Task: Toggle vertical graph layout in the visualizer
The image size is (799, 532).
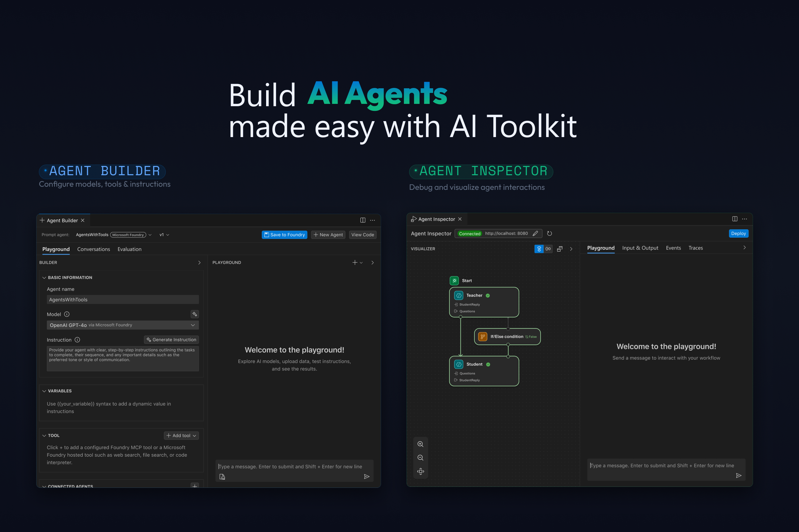Action: (539, 249)
